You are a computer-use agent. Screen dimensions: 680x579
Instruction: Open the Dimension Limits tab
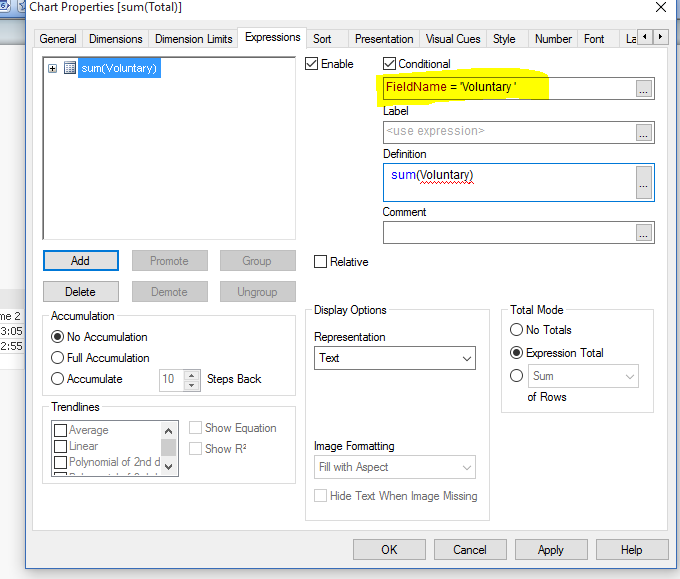point(192,39)
